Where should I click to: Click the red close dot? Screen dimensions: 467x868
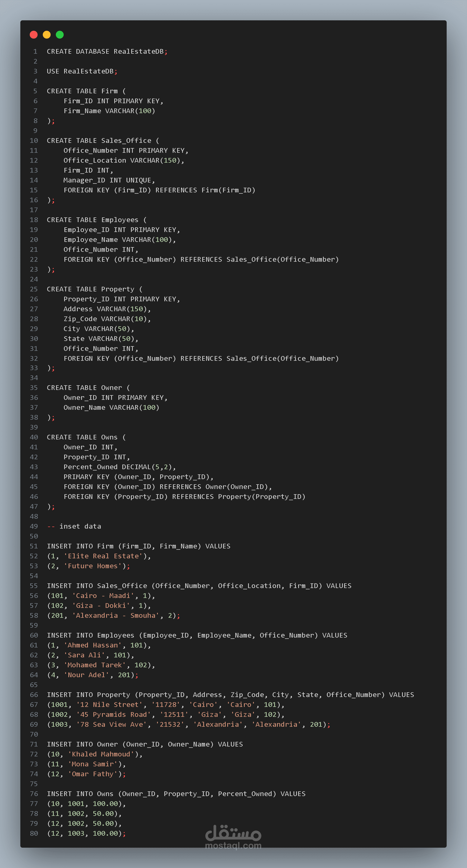34,35
